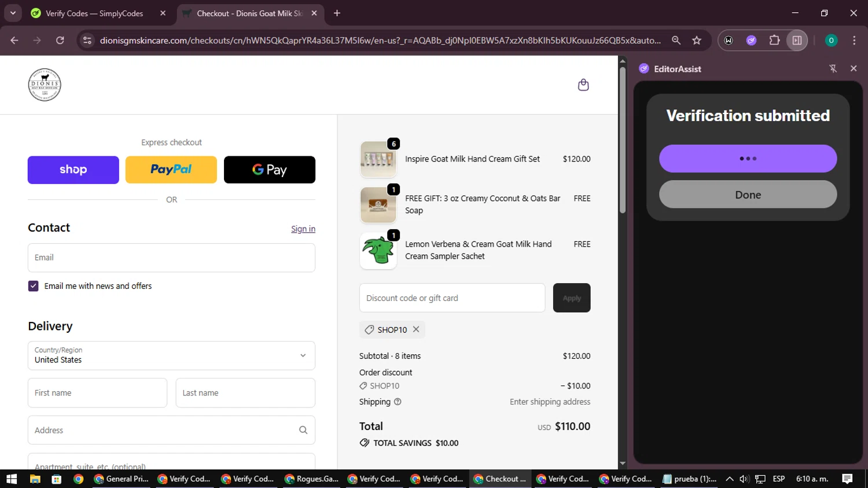Open the Chrome three-dot menu
Viewport: 868px width, 488px height.
coord(854,40)
